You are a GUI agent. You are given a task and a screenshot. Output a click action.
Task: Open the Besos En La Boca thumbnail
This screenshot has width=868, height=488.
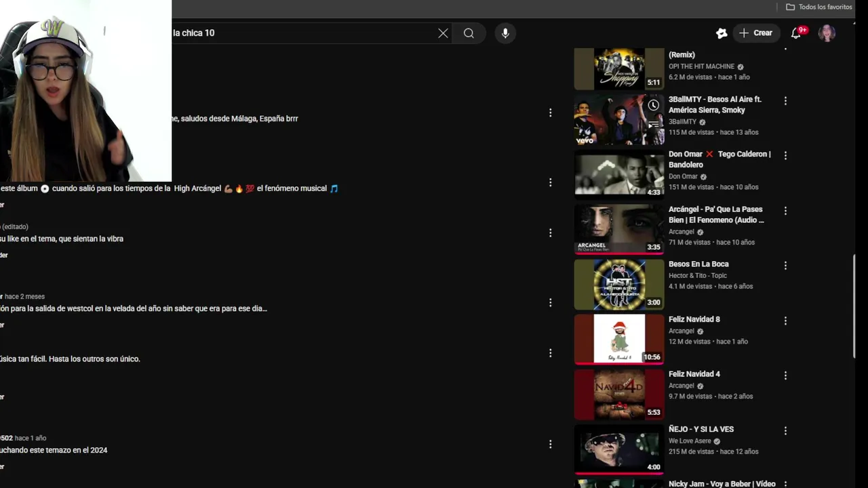click(619, 284)
